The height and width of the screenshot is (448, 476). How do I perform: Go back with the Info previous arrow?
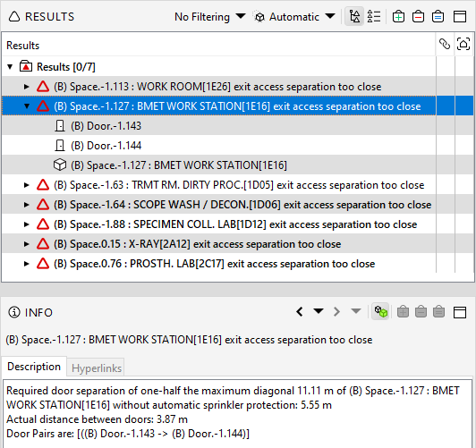coord(300,312)
